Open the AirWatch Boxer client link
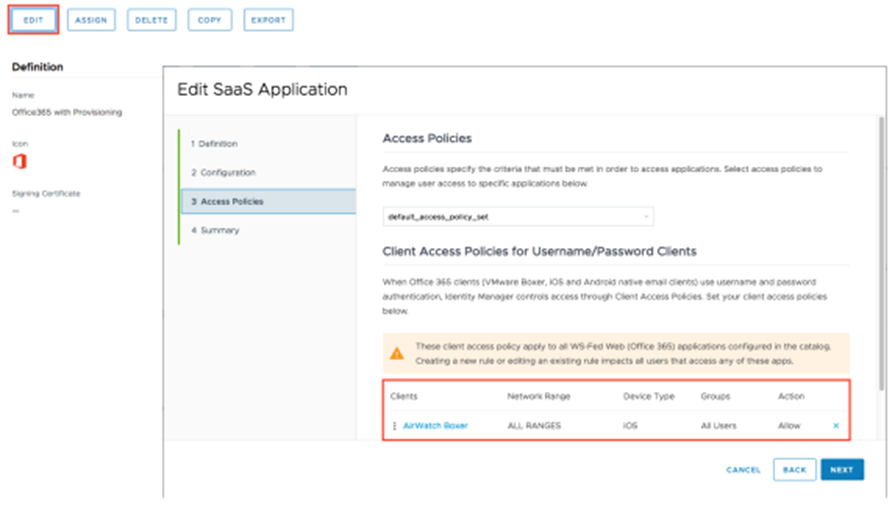The height and width of the screenshot is (508, 895). click(435, 426)
